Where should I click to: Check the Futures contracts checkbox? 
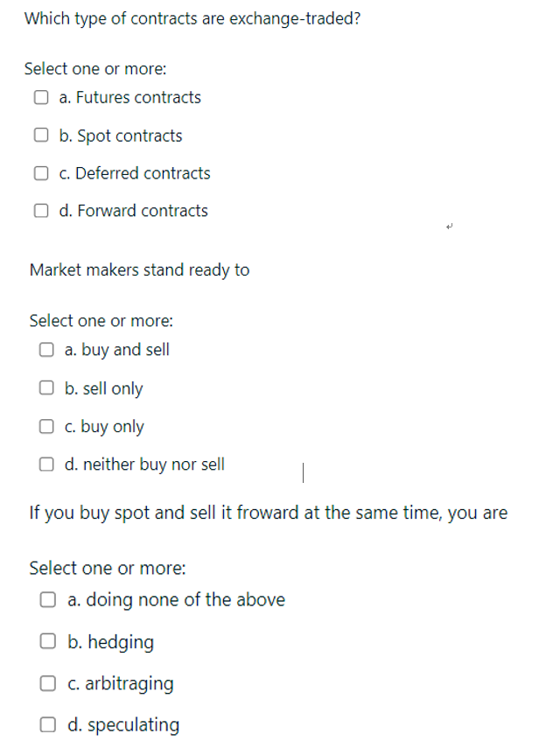click(x=41, y=97)
